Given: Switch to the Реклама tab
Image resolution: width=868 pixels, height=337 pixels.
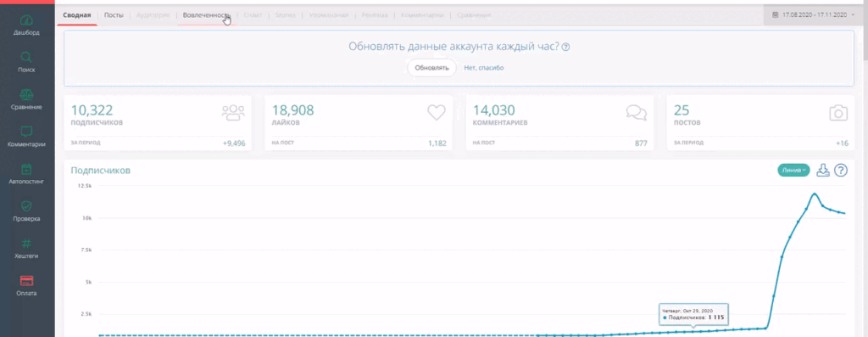Looking at the screenshot, I should [375, 15].
